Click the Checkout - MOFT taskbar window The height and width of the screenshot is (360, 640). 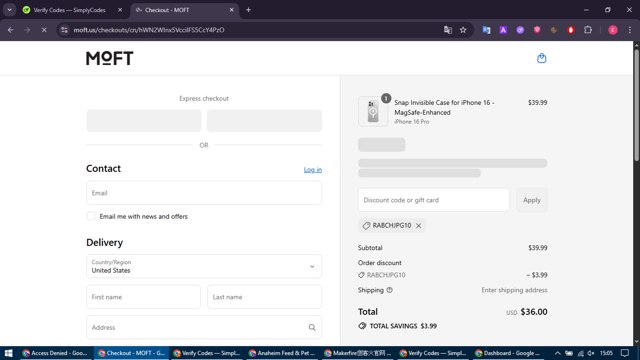pos(131,353)
